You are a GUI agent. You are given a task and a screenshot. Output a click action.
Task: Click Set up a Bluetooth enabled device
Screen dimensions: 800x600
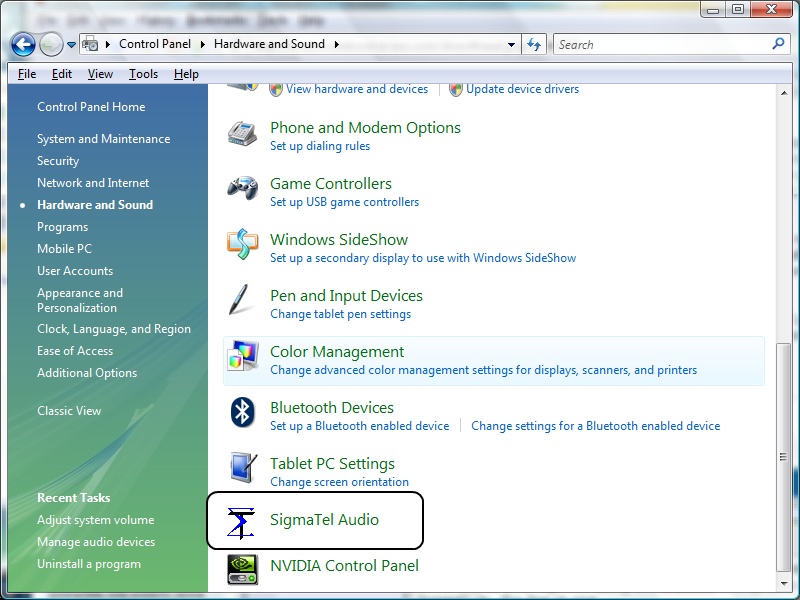(x=360, y=426)
